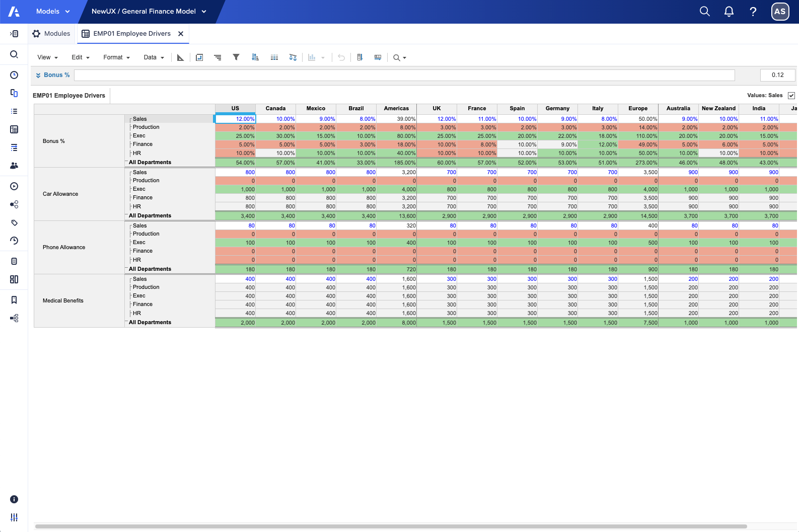The image size is (799, 532).
Task: Open the Format menu
Action: click(116, 57)
